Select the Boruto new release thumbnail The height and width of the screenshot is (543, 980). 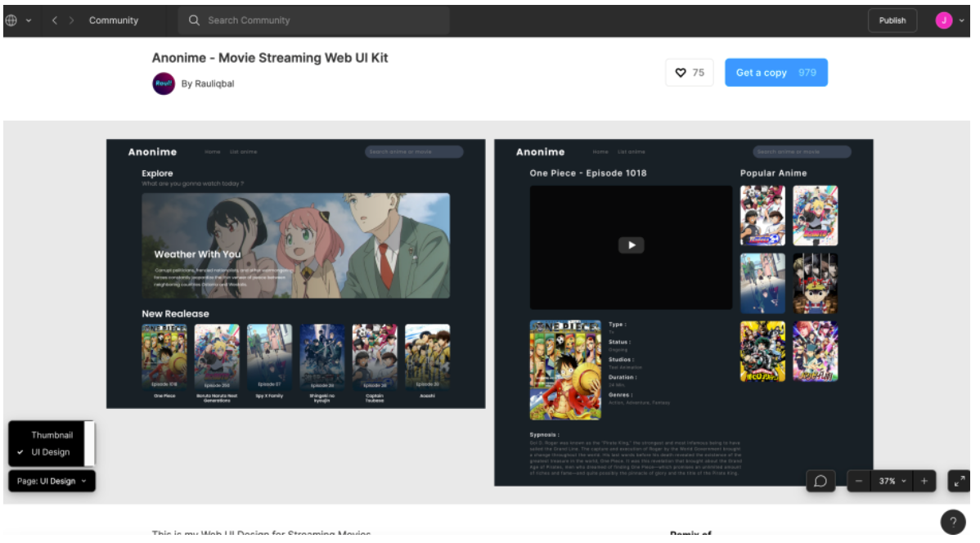click(217, 357)
